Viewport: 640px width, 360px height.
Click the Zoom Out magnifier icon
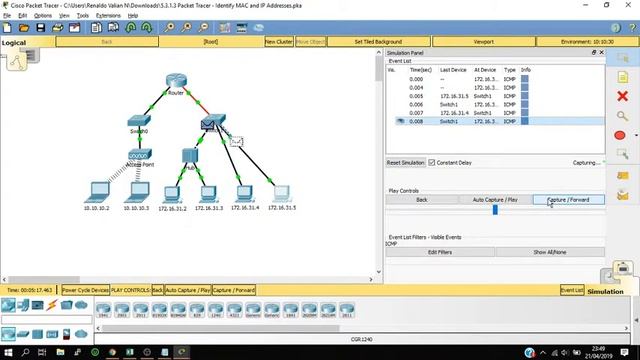[x=203, y=28]
